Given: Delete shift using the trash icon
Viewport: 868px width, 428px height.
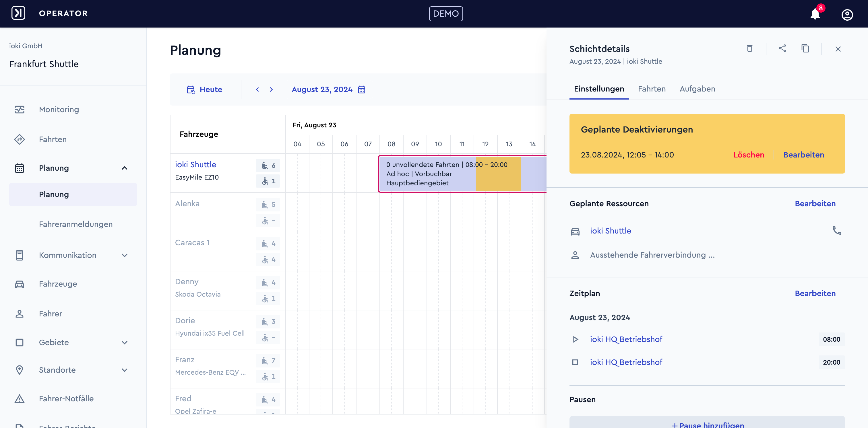Looking at the screenshot, I should point(749,48).
